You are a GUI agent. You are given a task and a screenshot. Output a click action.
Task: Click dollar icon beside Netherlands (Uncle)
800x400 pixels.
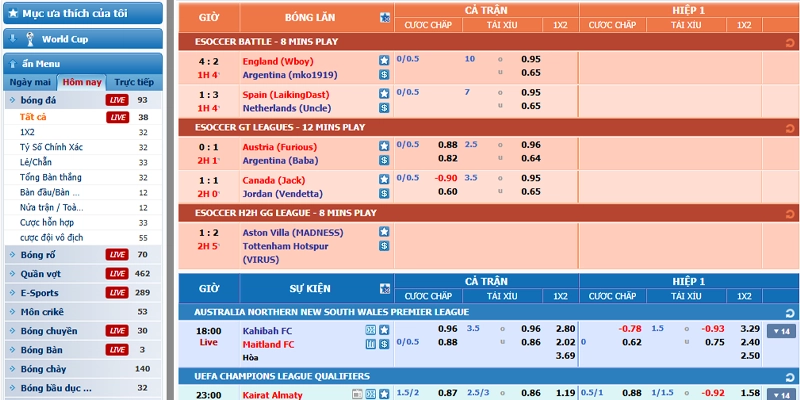coord(384,108)
